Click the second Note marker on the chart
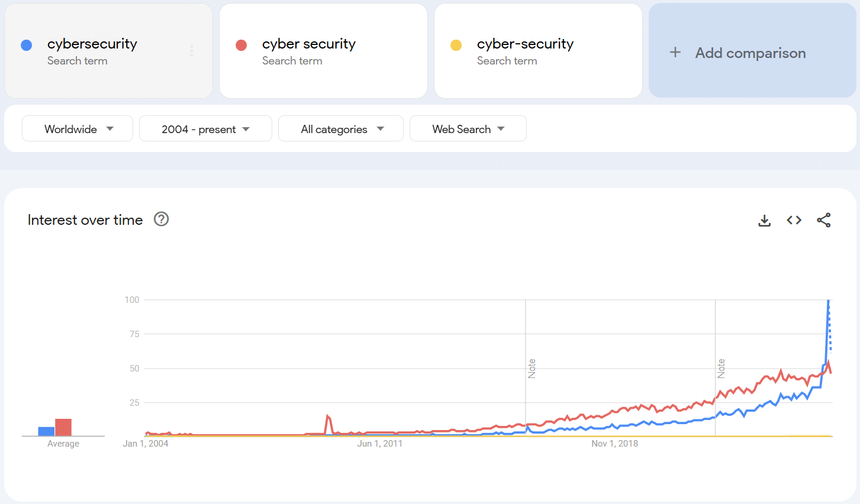 tap(722, 367)
